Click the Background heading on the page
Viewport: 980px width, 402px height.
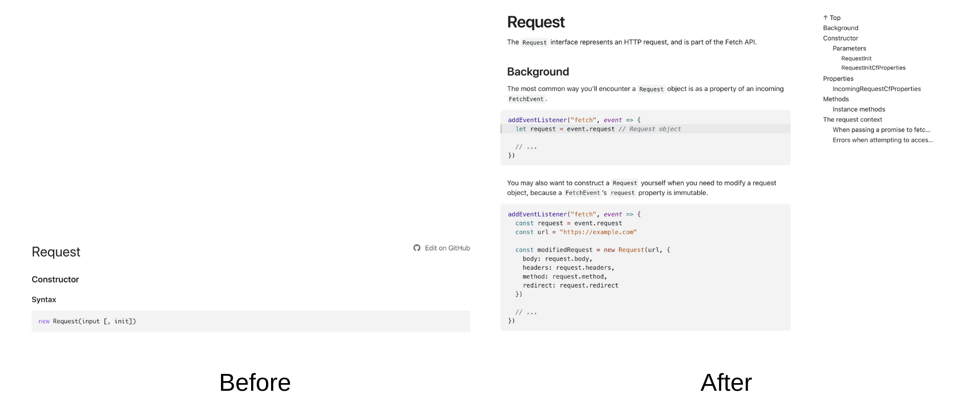[537, 72]
